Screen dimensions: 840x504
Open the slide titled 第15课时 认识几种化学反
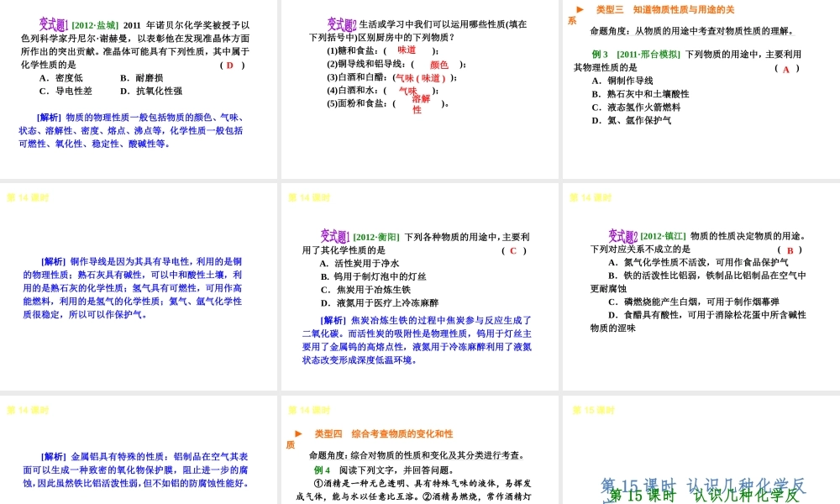point(701,450)
